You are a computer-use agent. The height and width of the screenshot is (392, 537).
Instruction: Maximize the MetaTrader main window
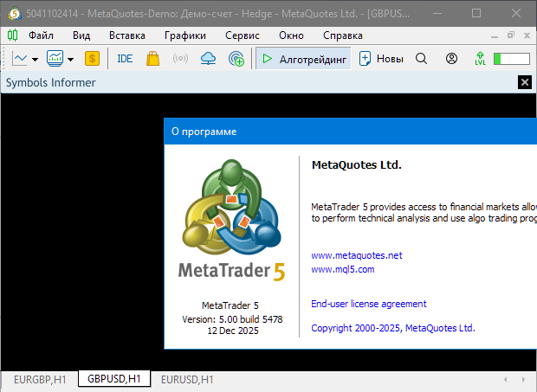(476, 13)
